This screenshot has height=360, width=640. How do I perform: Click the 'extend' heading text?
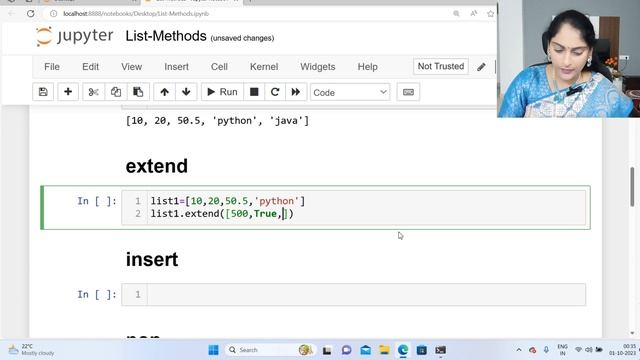point(157,166)
